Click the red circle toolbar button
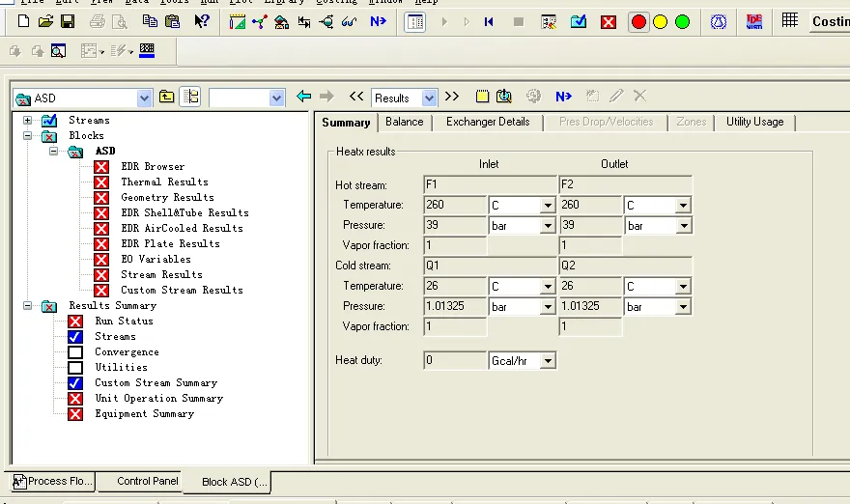 (638, 21)
